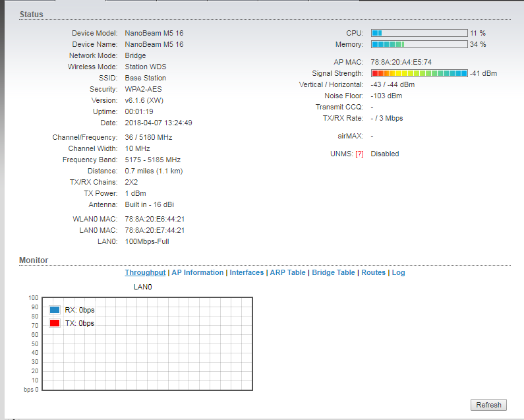This screenshot has width=524, height=420.
Task: Open the Throughput monitor link
Action: click(x=145, y=272)
